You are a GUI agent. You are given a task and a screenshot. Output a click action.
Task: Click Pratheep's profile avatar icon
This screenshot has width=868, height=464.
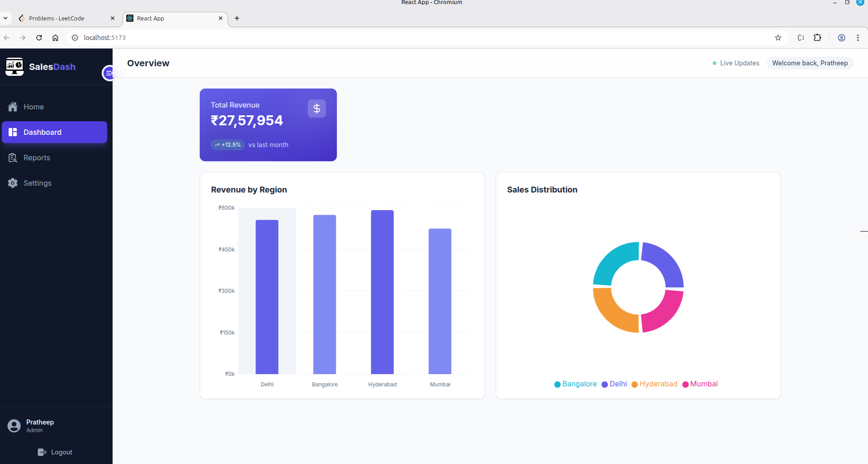pos(14,426)
